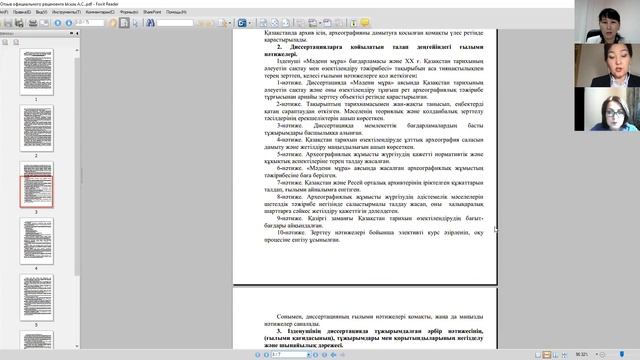Collapse the thumbnails side panel
Viewport: 640px width, 360px height.
pos(77,33)
